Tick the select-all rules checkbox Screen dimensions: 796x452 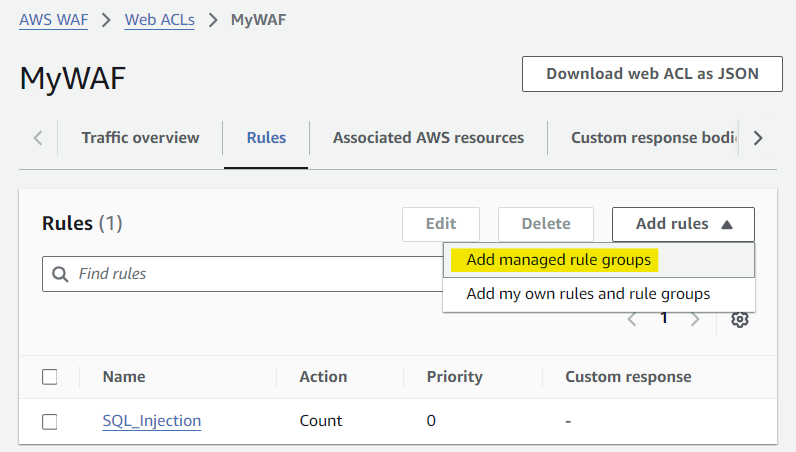(50, 377)
